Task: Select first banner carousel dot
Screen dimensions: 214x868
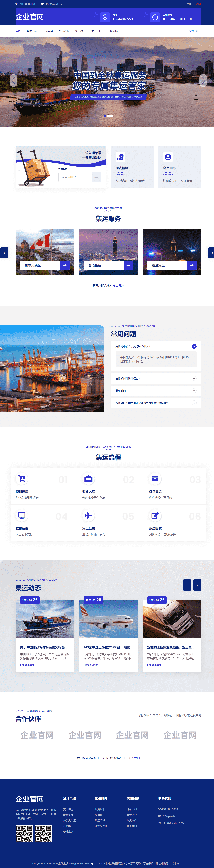Action: click(x=105, y=116)
